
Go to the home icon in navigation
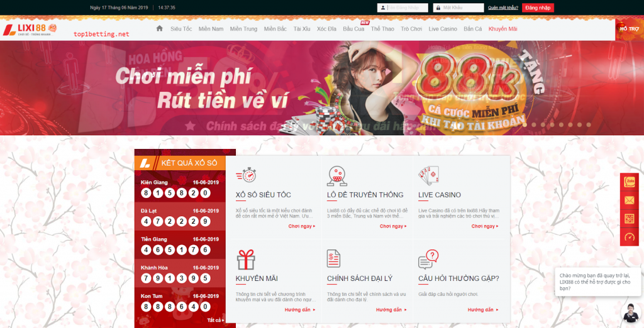[x=159, y=28]
